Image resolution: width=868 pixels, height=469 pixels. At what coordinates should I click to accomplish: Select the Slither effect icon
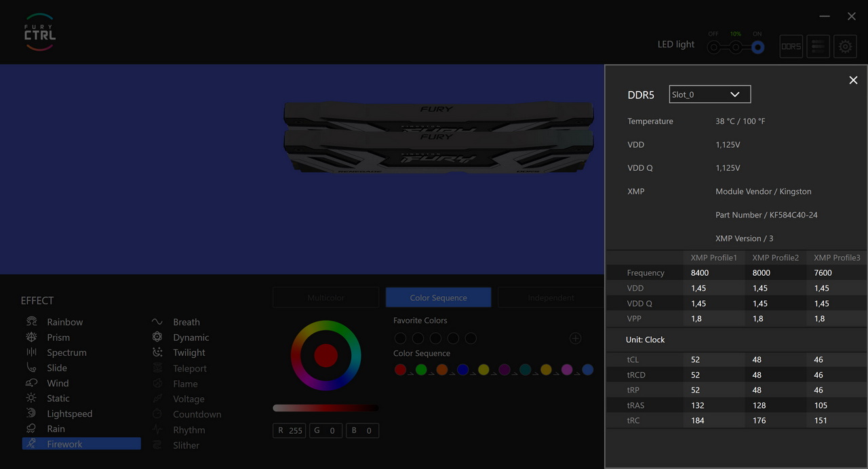157,445
